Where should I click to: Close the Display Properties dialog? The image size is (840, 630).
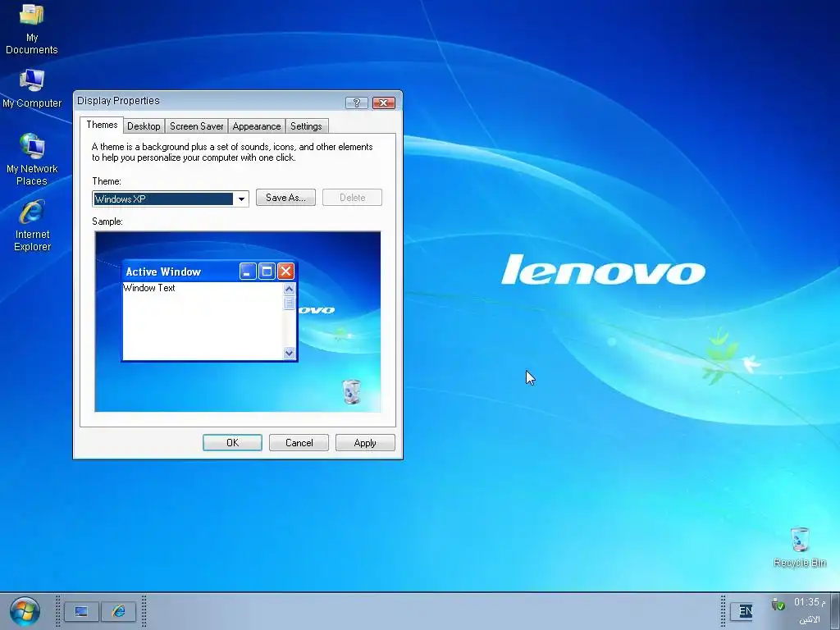384,103
